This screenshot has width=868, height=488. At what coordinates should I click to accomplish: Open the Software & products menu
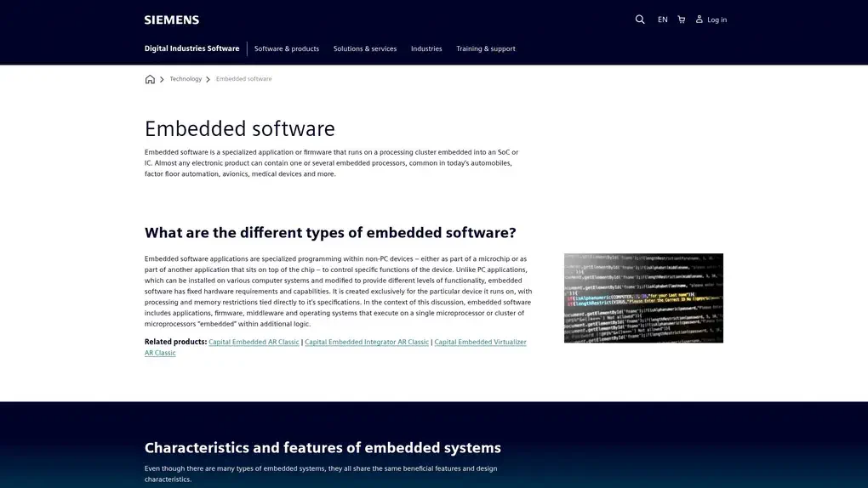287,48
